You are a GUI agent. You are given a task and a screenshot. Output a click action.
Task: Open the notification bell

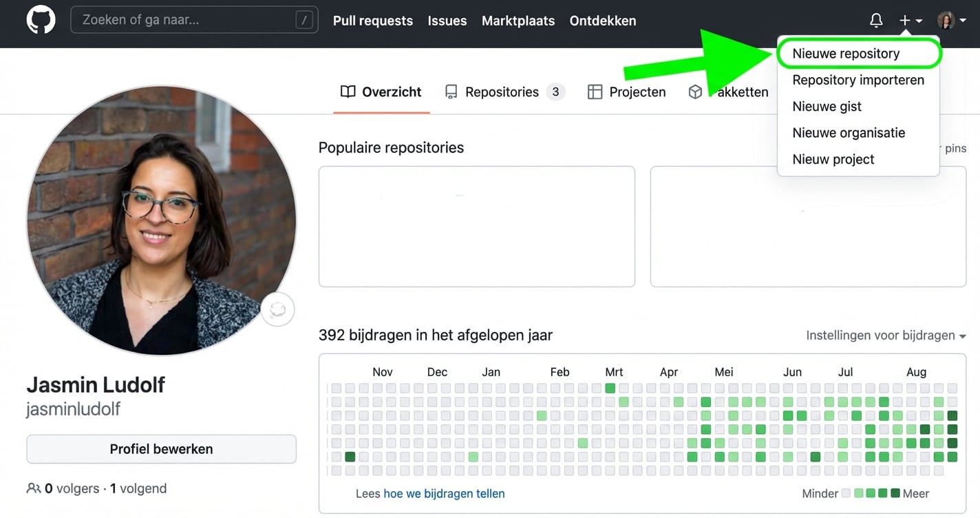tap(875, 20)
